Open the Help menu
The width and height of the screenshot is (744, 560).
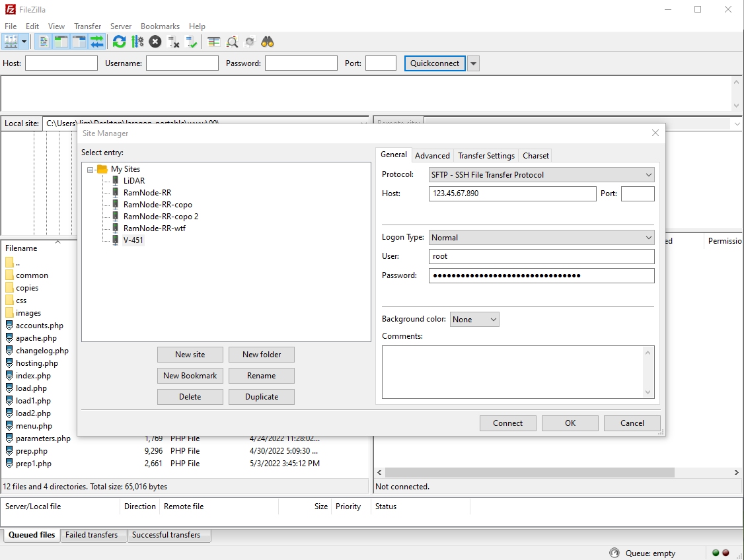click(197, 26)
